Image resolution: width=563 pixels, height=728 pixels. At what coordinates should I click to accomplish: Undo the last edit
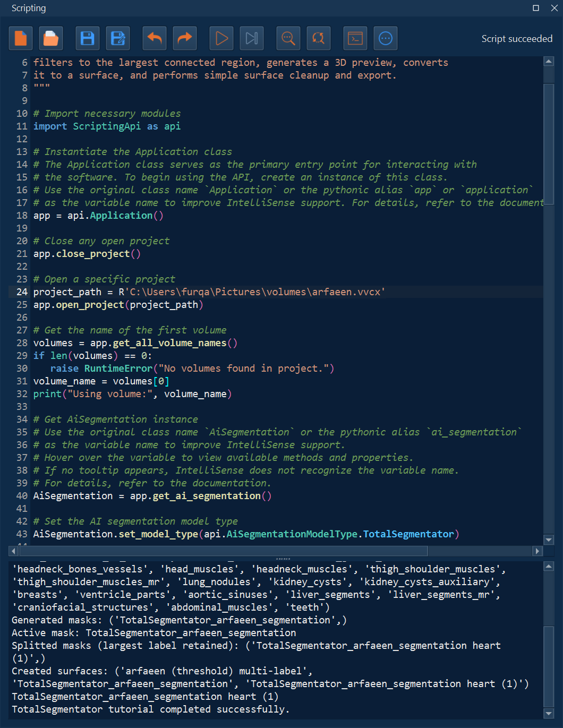click(x=154, y=38)
